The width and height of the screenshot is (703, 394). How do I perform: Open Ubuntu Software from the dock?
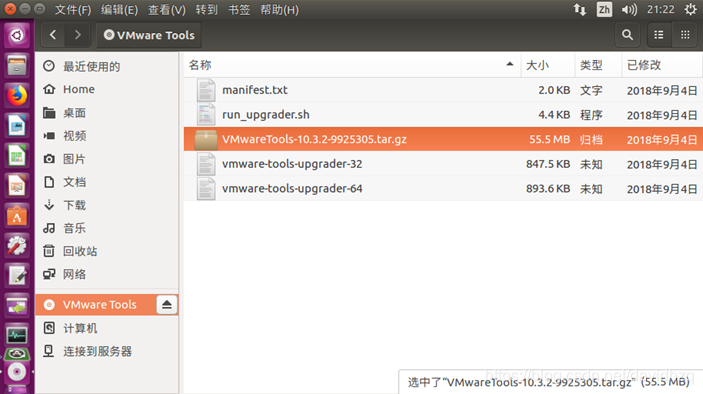(x=17, y=216)
